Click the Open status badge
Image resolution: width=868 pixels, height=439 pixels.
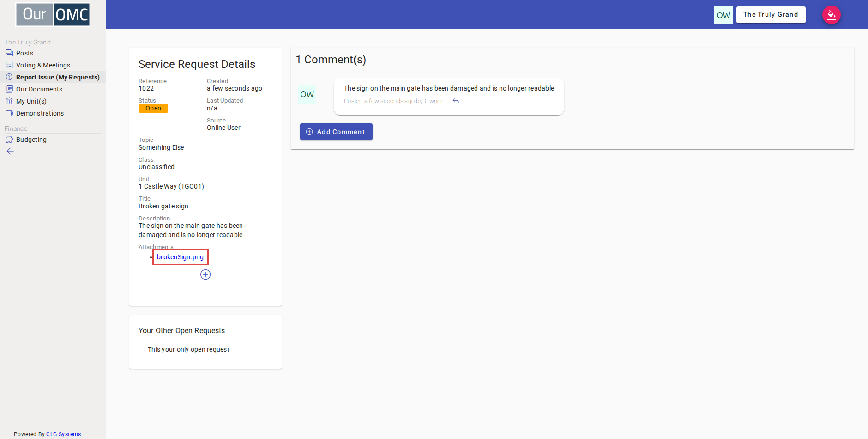153,108
